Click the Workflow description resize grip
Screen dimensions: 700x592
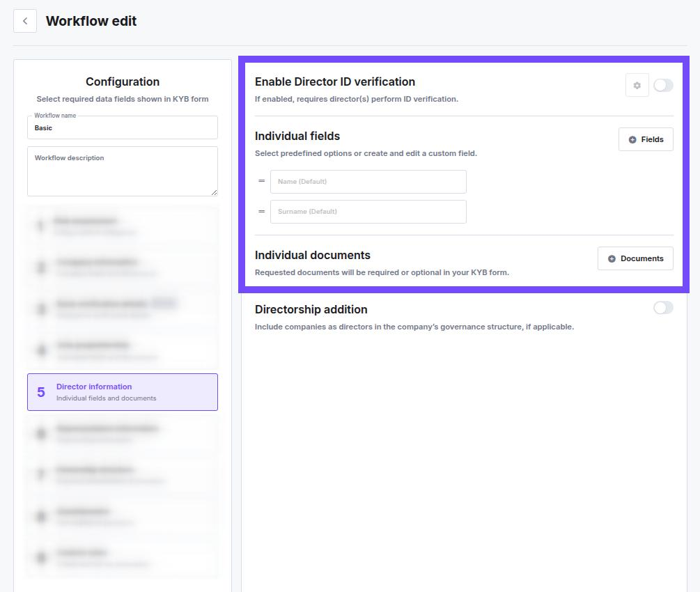point(215,192)
